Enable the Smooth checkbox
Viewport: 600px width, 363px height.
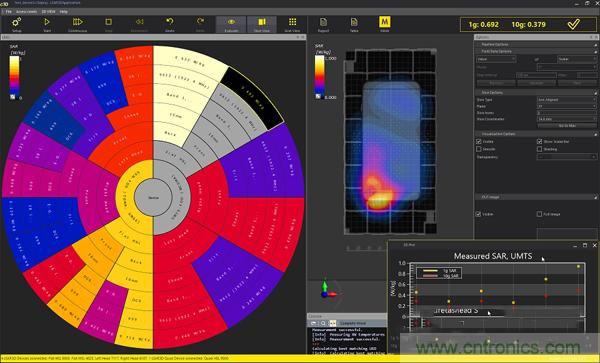(478, 149)
